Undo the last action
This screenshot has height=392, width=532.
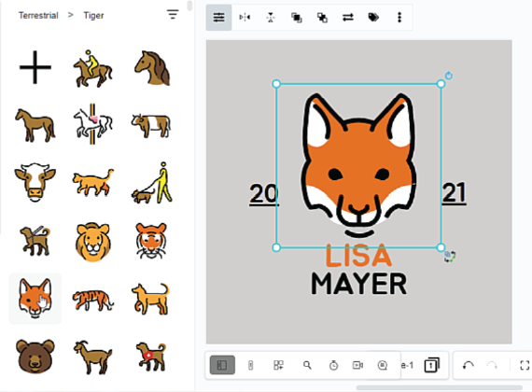(x=469, y=365)
